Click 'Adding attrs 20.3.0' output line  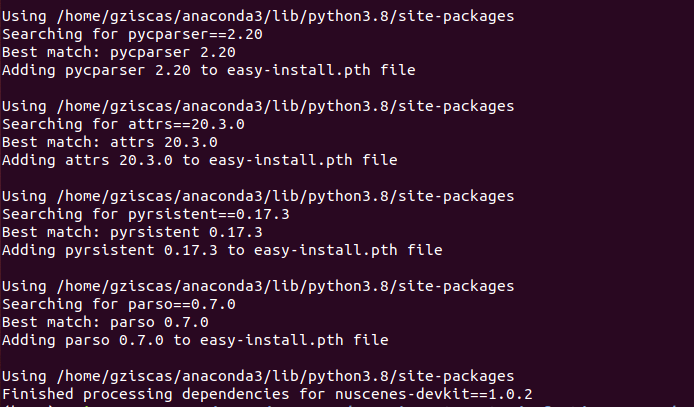pyautogui.click(x=199, y=160)
